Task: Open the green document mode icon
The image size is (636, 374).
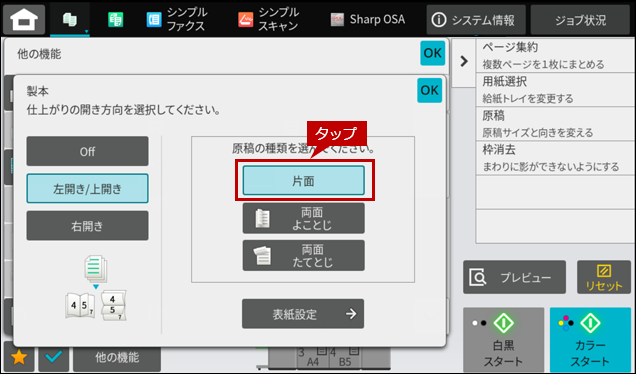Action: coord(116,19)
